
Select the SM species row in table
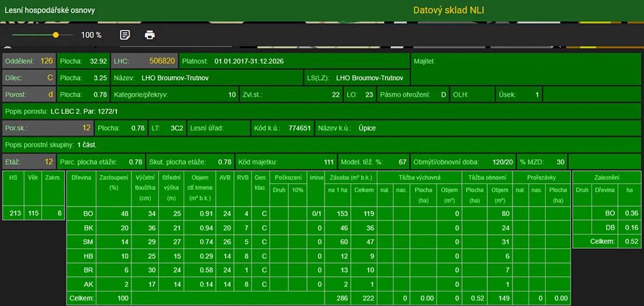pos(88,242)
